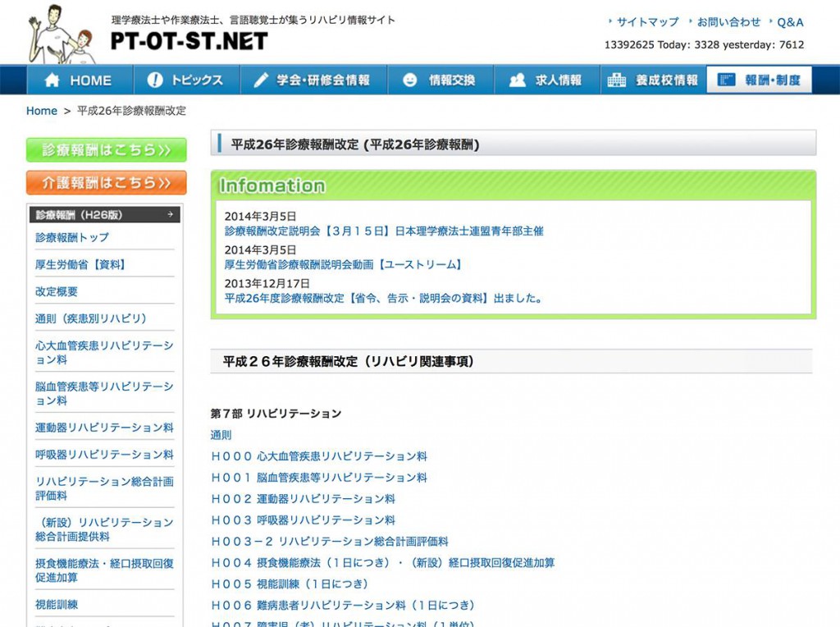Click the smiley face icon beside 情報交換
This screenshot has width=840, height=627.
(x=410, y=80)
